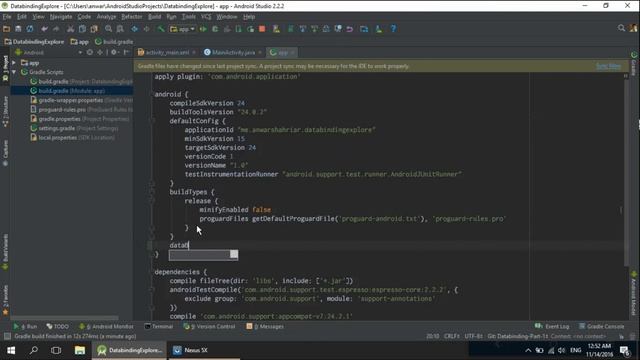Click the Open folder toolbar icon
640x360 pixels.
[x=6, y=29]
